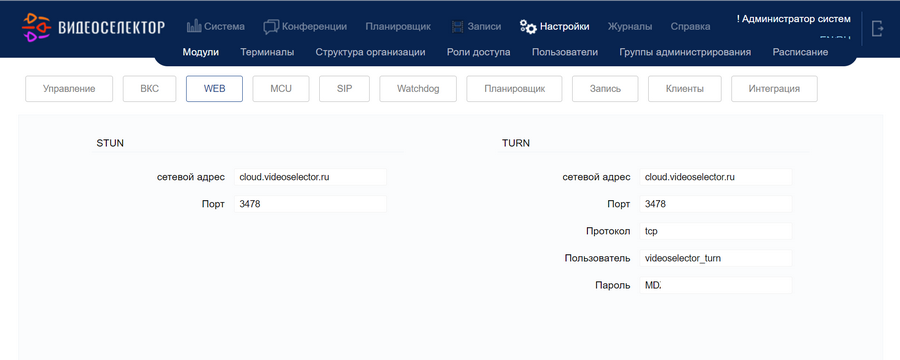The height and width of the screenshot is (360, 900).
Task: Open the Конференции menu
Action: click(x=315, y=26)
